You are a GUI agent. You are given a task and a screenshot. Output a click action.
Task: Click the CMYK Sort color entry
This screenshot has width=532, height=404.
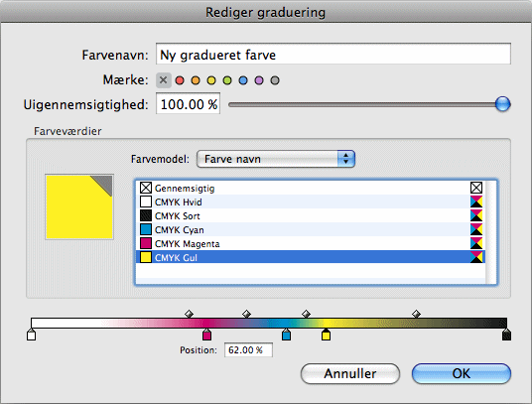(x=311, y=215)
